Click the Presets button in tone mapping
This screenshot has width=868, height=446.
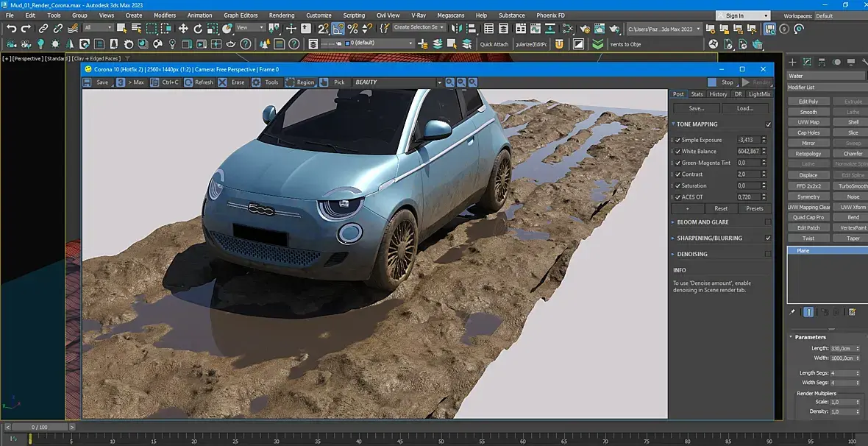coord(755,208)
